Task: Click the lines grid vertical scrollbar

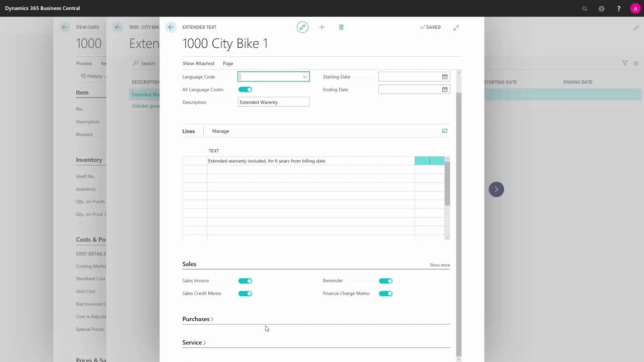Action: pyautogui.click(x=447, y=184)
